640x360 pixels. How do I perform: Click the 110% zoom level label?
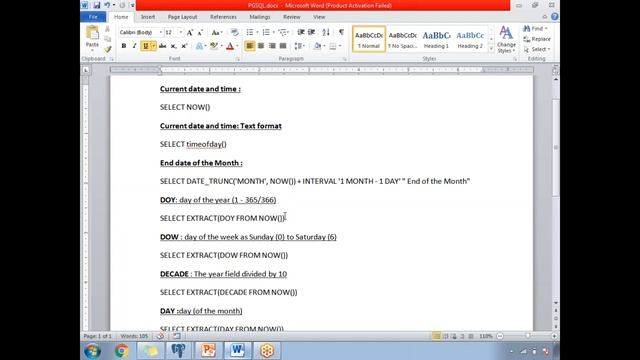coord(486,336)
